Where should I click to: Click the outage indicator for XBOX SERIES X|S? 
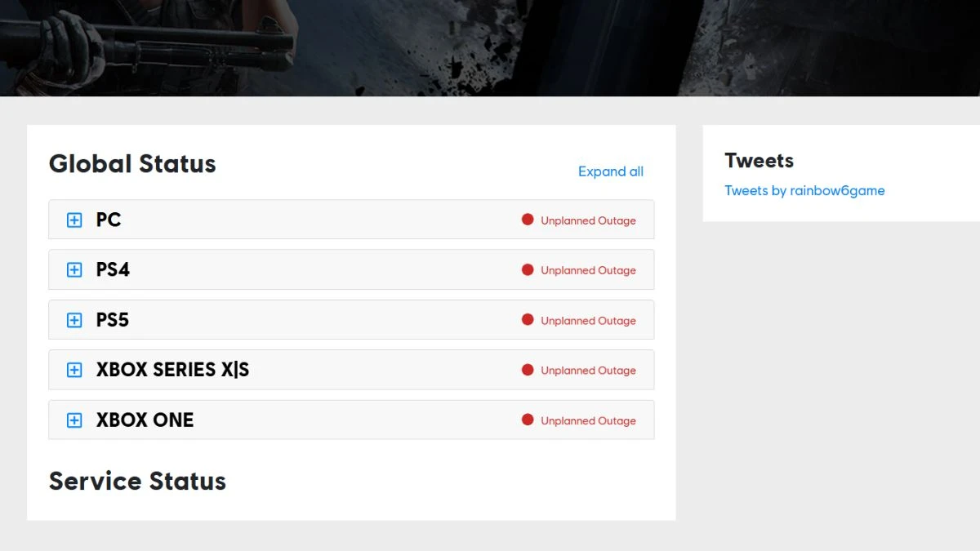pyautogui.click(x=528, y=370)
